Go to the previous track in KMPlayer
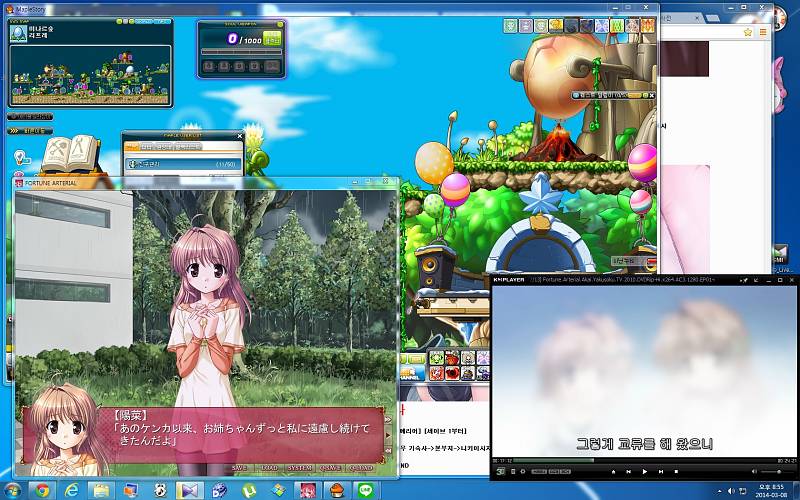Image resolution: width=800 pixels, height=500 pixels. [x=628, y=471]
